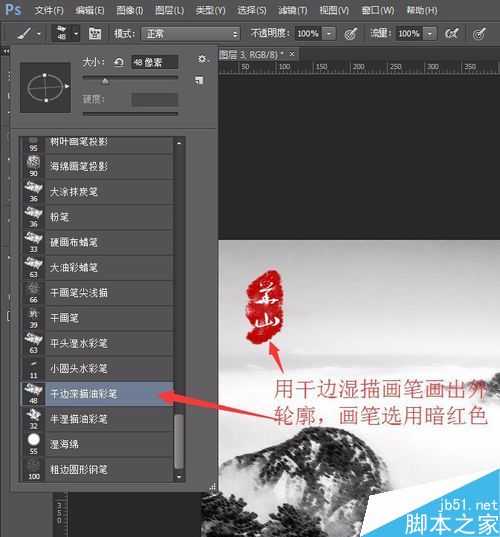Select the 粉笔 brush preset
Viewport: 500px width, 537px height.
click(97, 217)
